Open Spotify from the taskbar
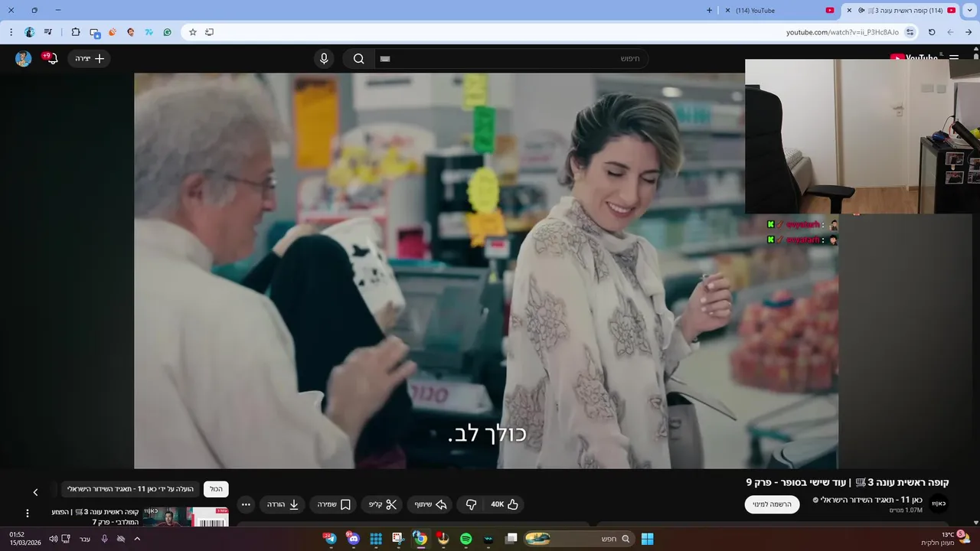The width and height of the screenshot is (980, 551). pyautogui.click(x=465, y=539)
